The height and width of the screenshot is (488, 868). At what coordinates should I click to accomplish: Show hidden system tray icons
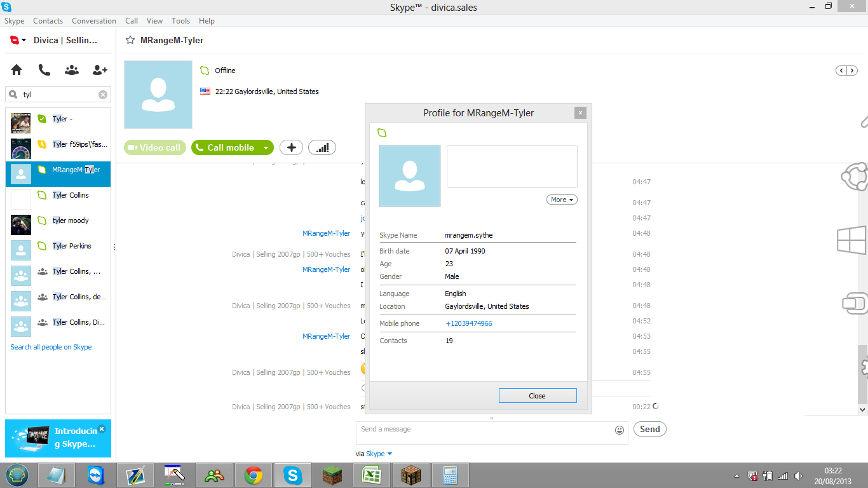(x=737, y=476)
